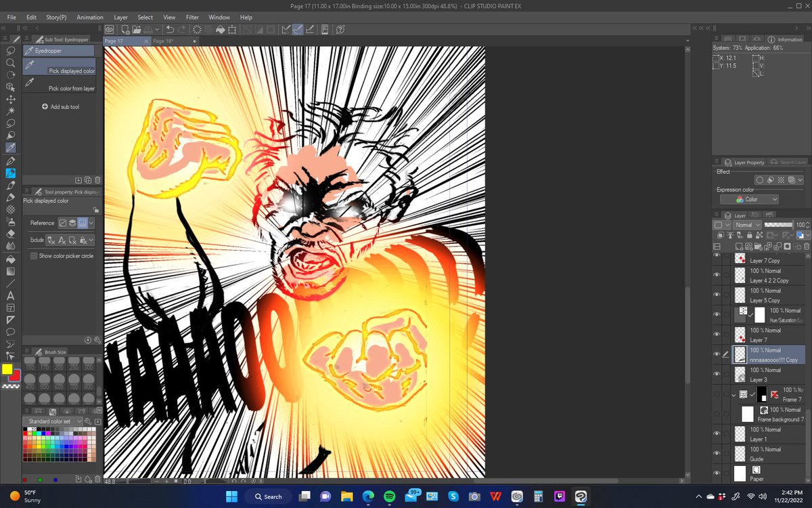Click the Undo arrow in command bar
Image resolution: width=812 pixels, height=508 pixels.
pos(170,30)
